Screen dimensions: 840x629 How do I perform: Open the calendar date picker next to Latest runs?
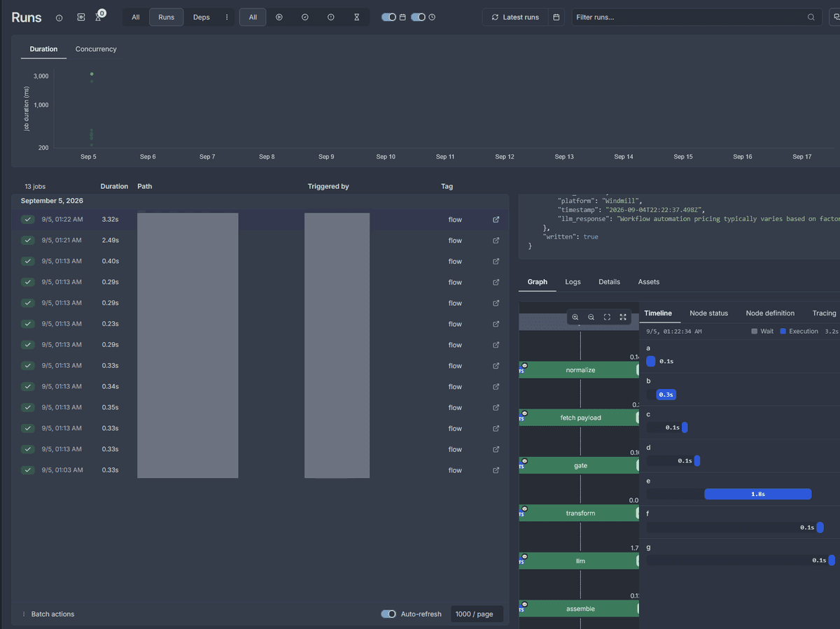(556, 17)
